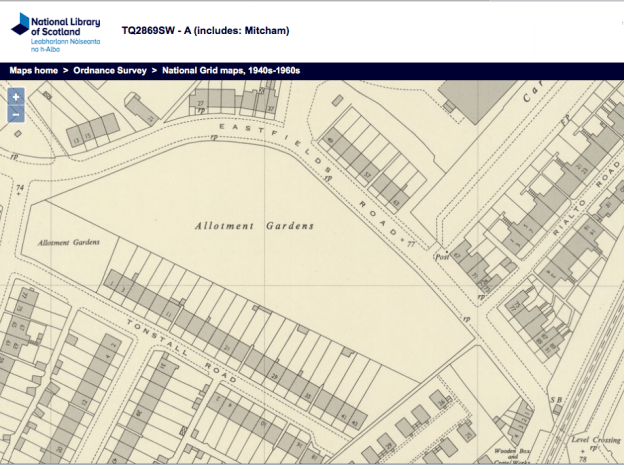The height and width of the screenshot is (465, 624).
Task: Open the Maps home breadcrumb link
Action: click(x=33, y=71)
